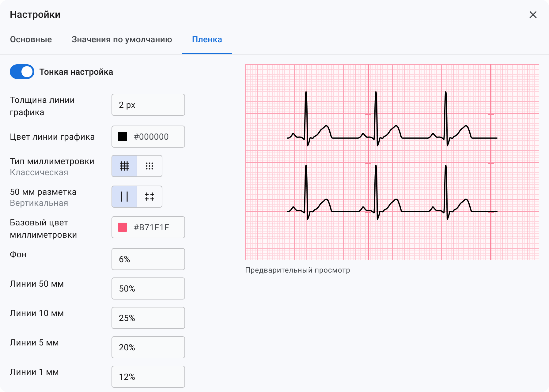Click the pink grid base color swatch
Image resolution: width=549 pixels, height=392 pixels.
click(123, 227)
